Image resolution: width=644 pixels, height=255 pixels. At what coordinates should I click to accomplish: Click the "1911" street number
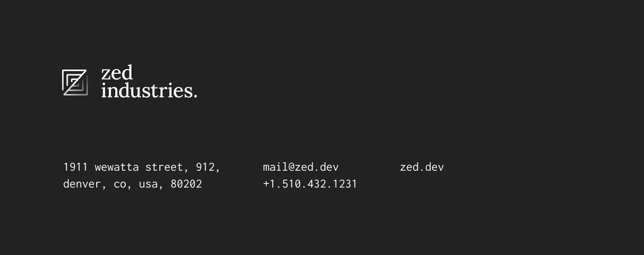(x=75, y=167)
